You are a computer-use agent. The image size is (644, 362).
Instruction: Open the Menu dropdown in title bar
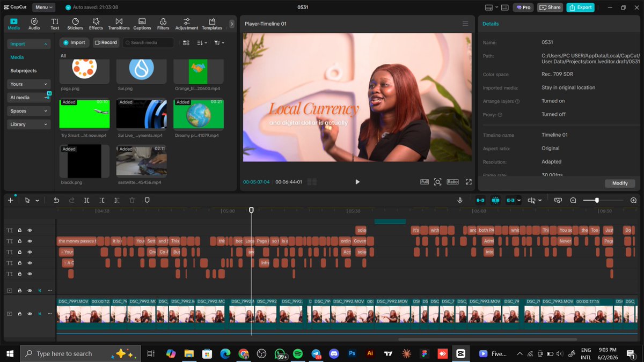tap(44, 8)
